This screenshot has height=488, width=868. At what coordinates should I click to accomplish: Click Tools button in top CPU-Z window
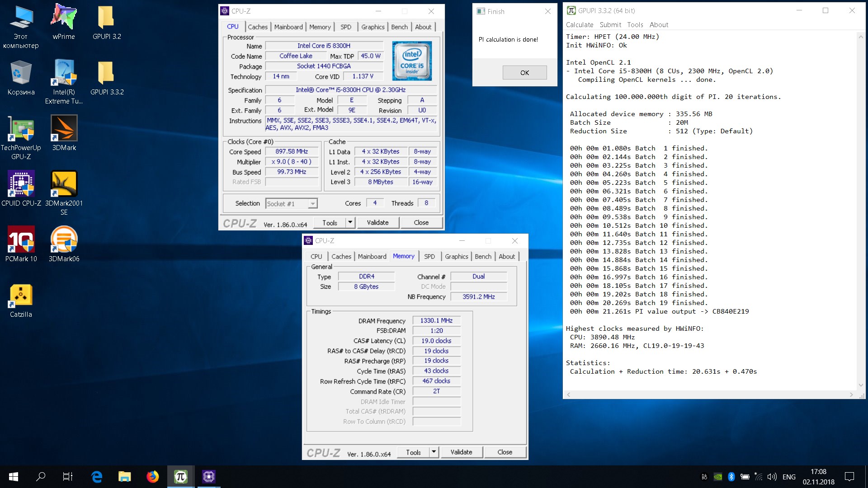tap(330, 222)
